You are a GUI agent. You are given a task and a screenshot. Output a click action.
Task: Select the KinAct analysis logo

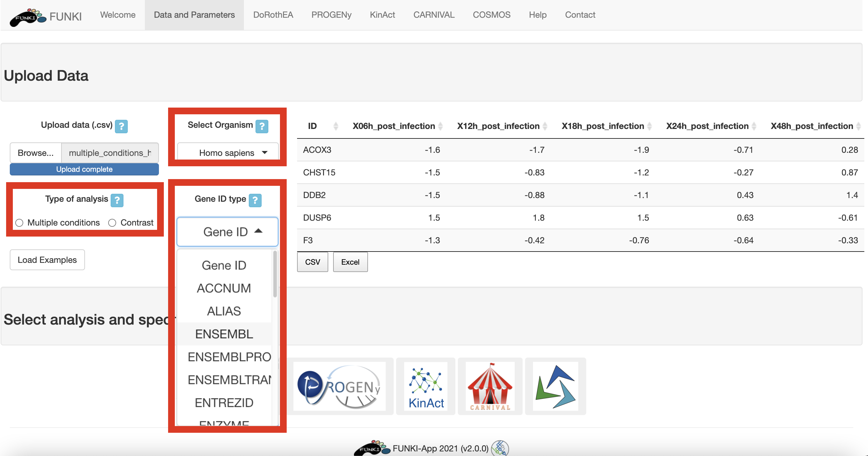tap(426, 386)
